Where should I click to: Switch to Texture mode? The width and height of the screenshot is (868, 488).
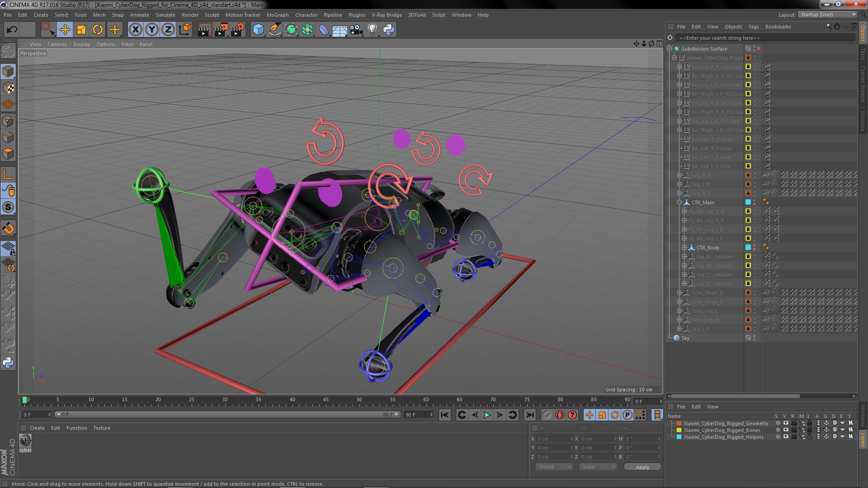point(8,88)
